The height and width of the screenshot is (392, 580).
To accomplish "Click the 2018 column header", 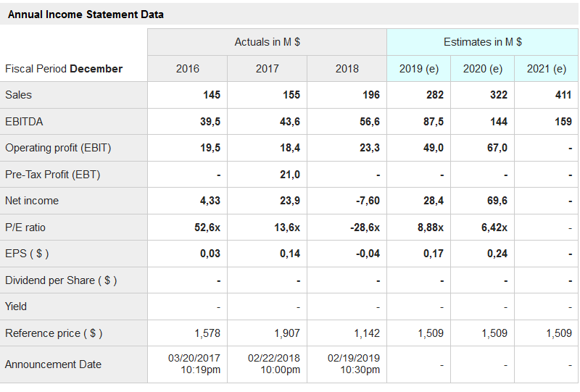I will [x=347, y=69].
